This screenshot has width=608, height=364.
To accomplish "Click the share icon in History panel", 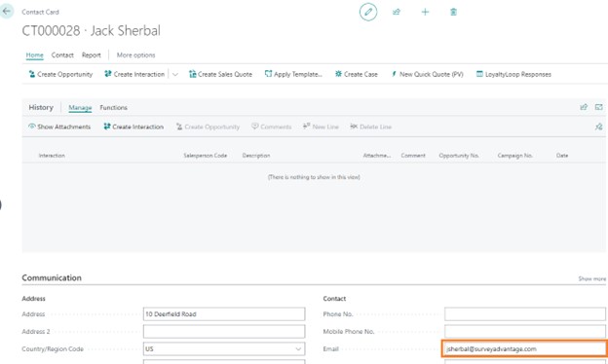I will click(x=584, y=107).
